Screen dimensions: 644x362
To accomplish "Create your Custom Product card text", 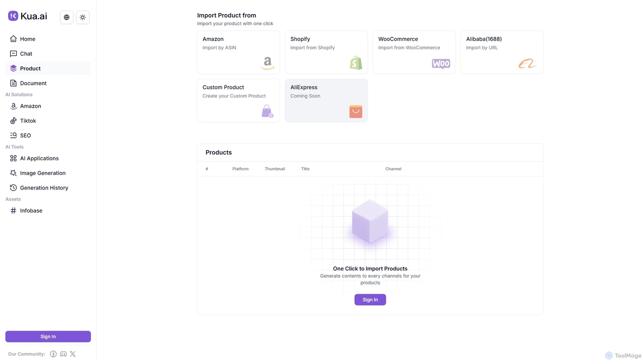I will click(x=234, y=96).
